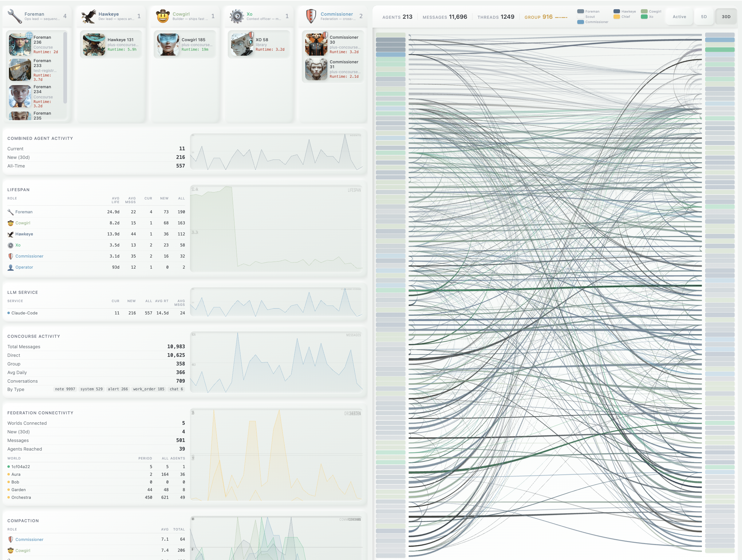
Task: Click the globe badge on the Foreman 236 avatar
Action: (x=29, y=36)
